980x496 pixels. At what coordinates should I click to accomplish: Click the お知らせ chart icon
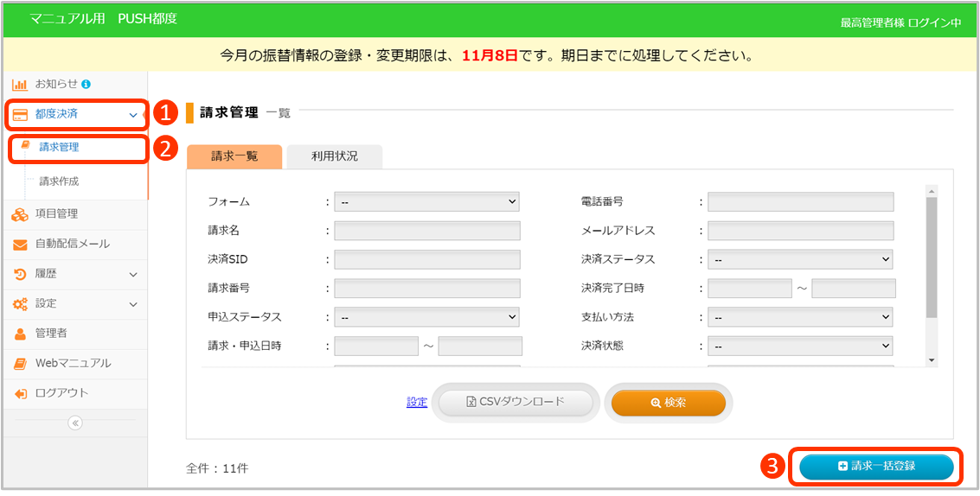click(x=20, y=85)
